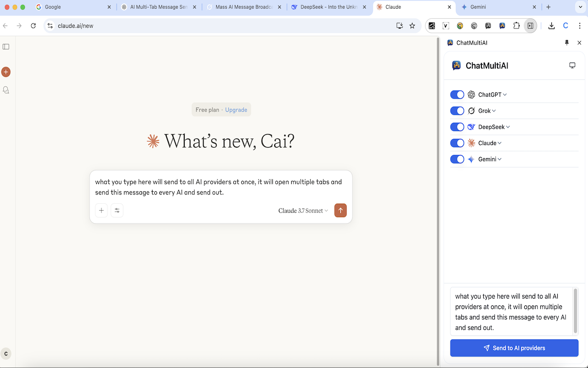The height and width of the screenshot is (368, 588).
Task: Click in the Claude message composer text
Action: (x=219, y=187)
